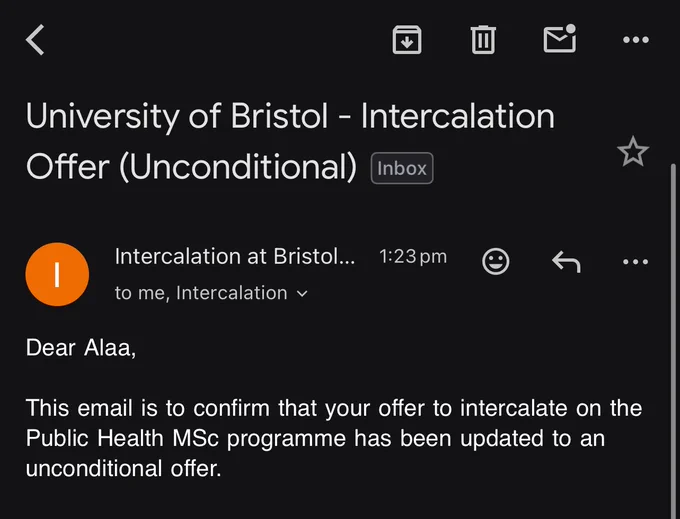Tap the email body paragraph about unconditional offer
Viewport: 680px width, 519px height.
coord(334,438)
